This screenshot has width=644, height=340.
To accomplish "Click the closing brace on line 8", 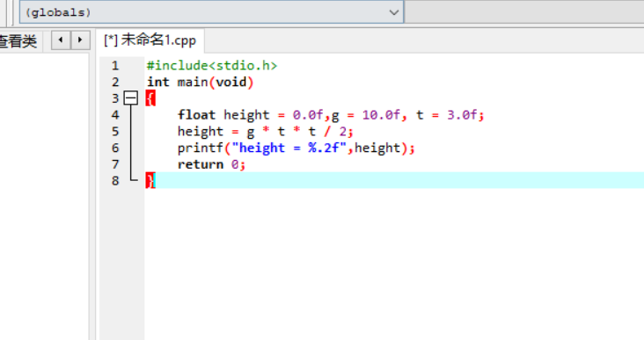I will pos(150,180).
